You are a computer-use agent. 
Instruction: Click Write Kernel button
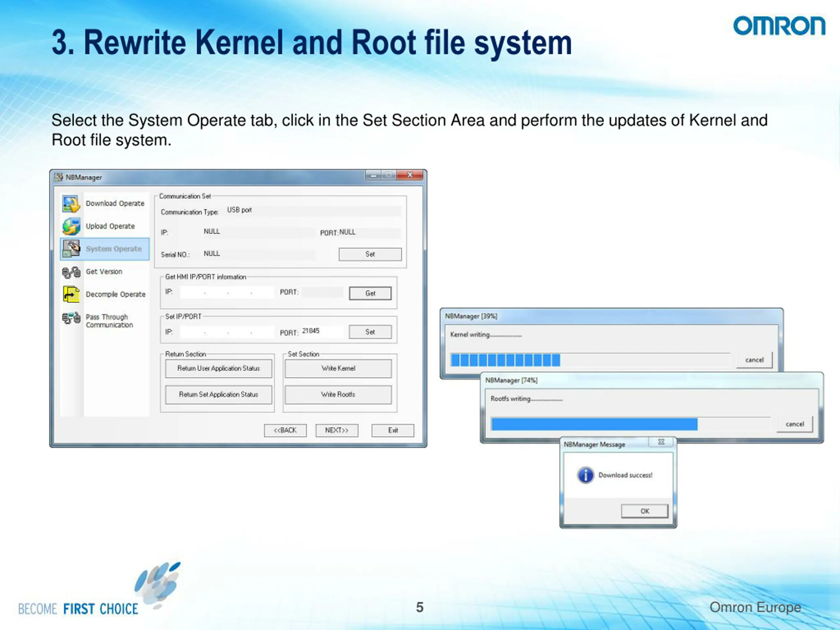click(338, 368)
